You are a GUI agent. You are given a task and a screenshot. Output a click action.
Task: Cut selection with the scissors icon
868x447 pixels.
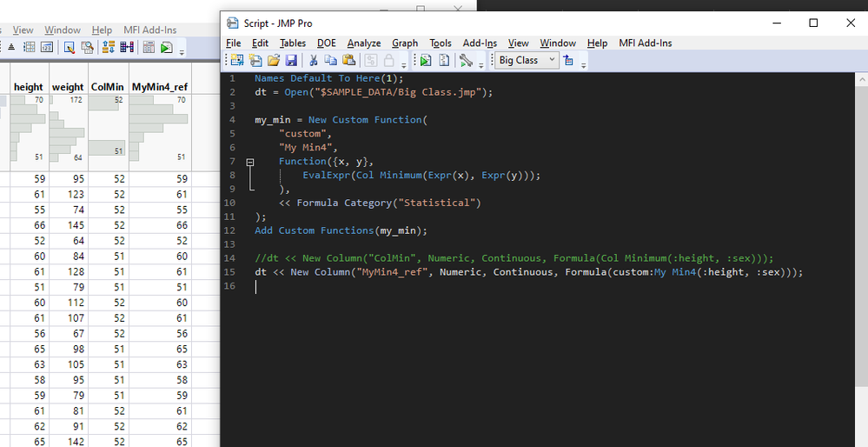pos(314,60)
